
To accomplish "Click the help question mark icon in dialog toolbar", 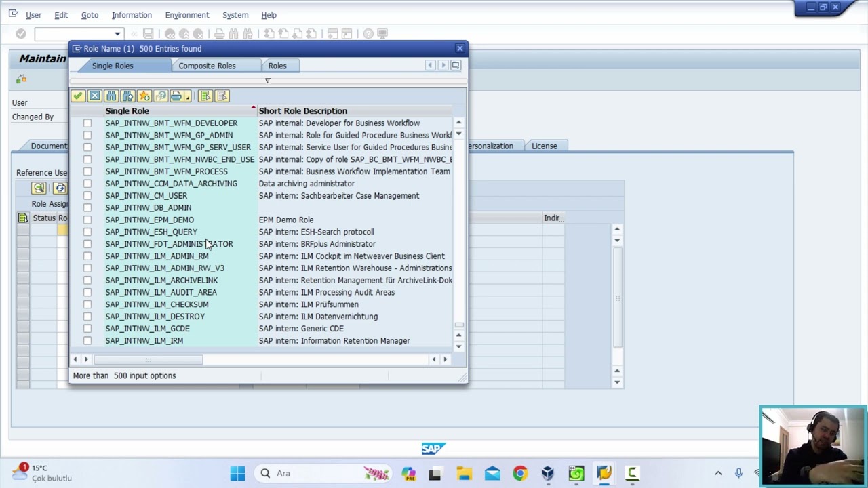I will pyautogui.click(x=161, y=96).
